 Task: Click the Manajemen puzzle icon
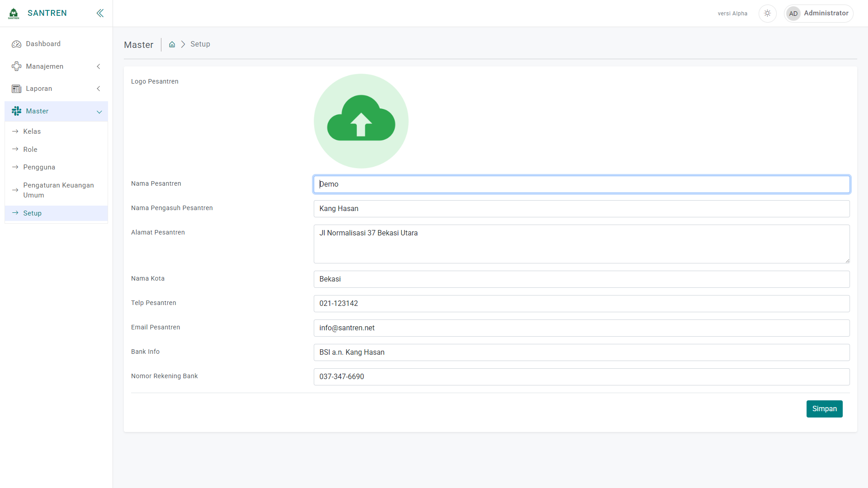click(x=17, y=66)
